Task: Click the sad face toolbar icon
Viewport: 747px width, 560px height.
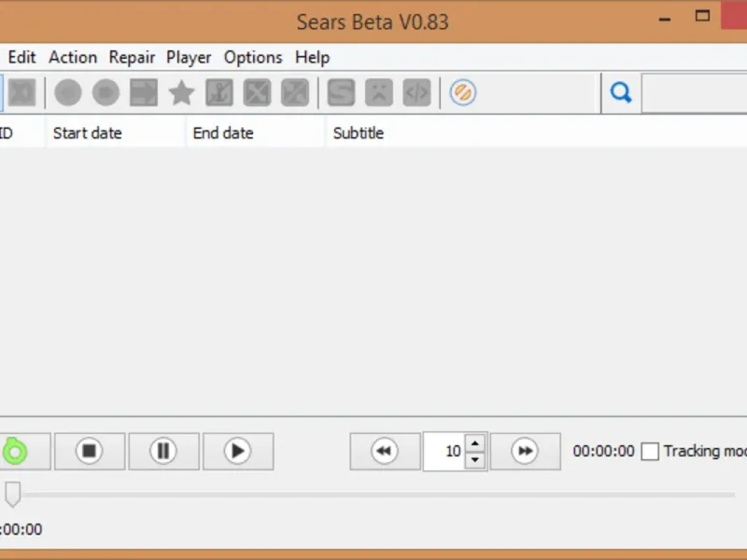Action: (x=379, y=92)
